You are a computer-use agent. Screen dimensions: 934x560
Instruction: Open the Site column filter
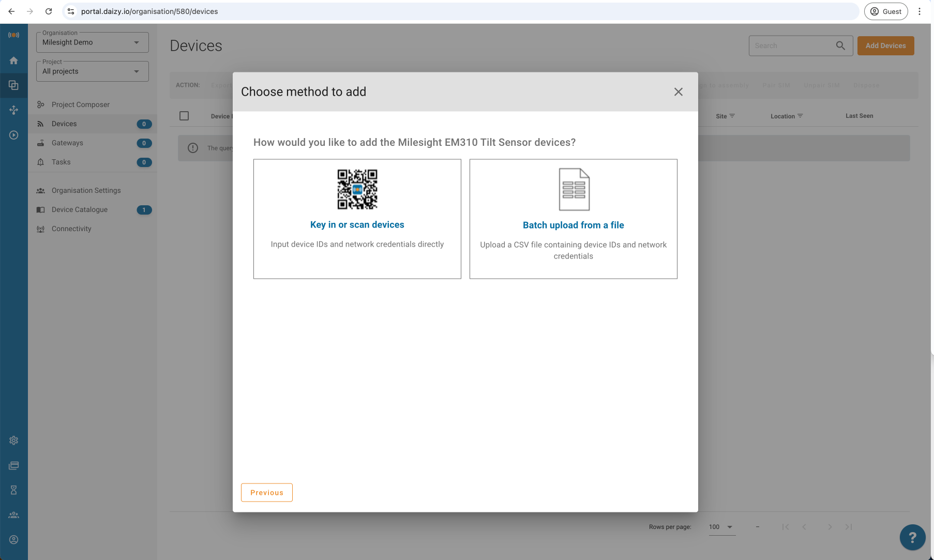(x=732, y=116)
